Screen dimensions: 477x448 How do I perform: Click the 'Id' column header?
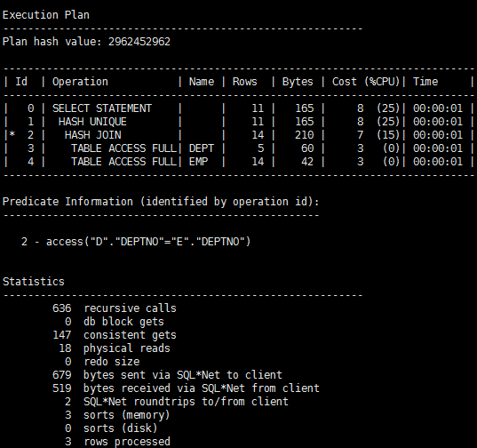[21, 82]
